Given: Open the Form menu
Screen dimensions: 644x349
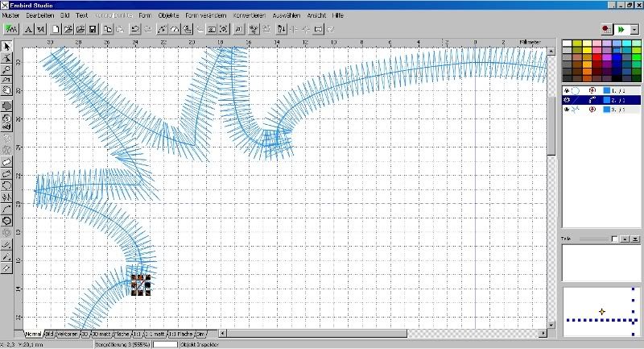Looking at the screenshot, I should click(x=145, y=15).
